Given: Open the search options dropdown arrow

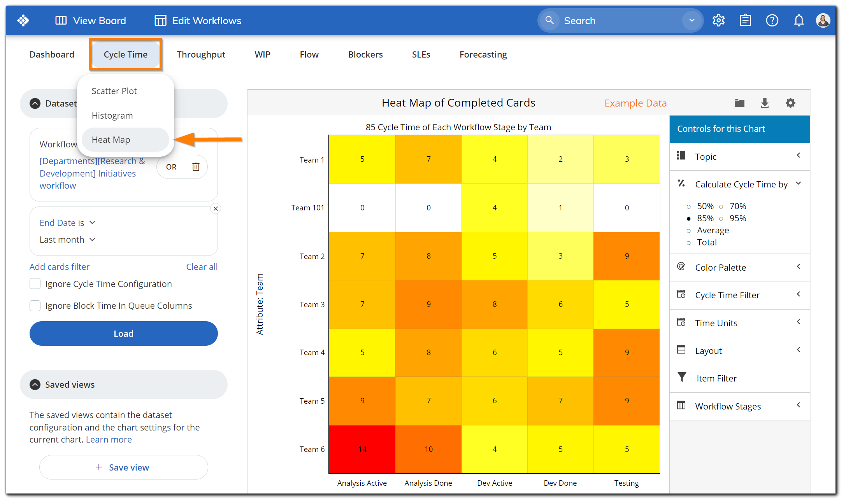Looking at the screenshot, I should [692, 20].
